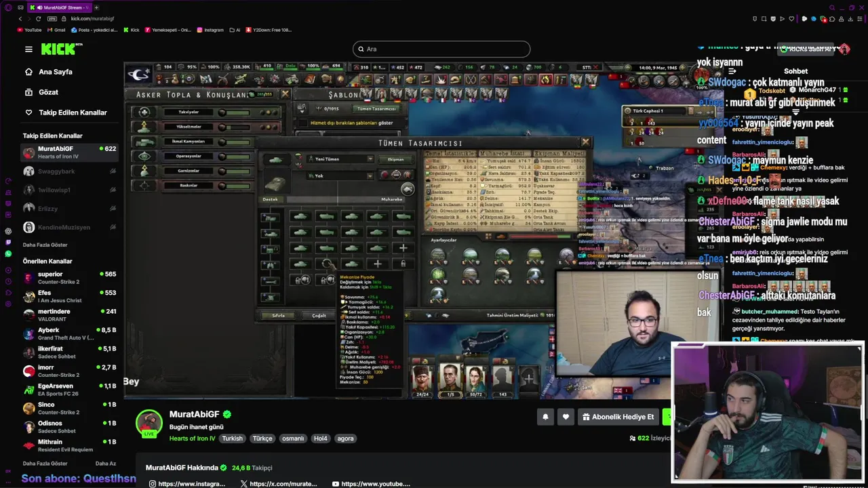Close Asker Topla & Konuşlandır panel

[x=285, y=94]
